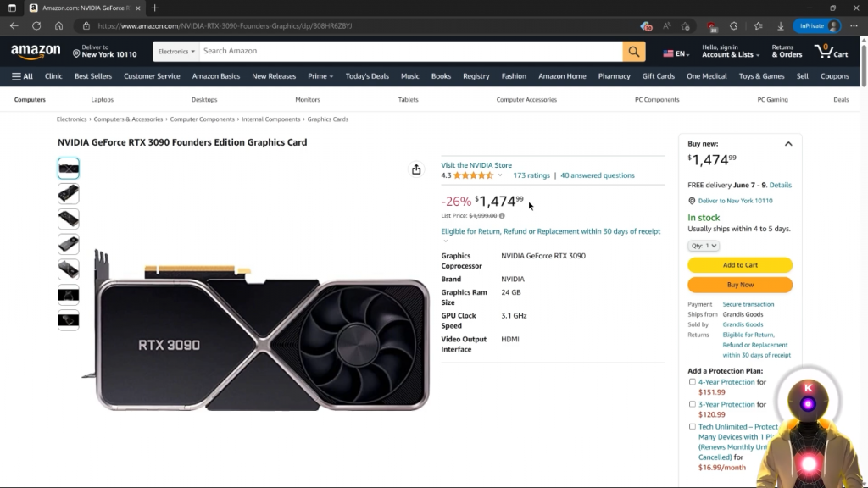Click the yellow Add to Cart button

click(740, 265)
